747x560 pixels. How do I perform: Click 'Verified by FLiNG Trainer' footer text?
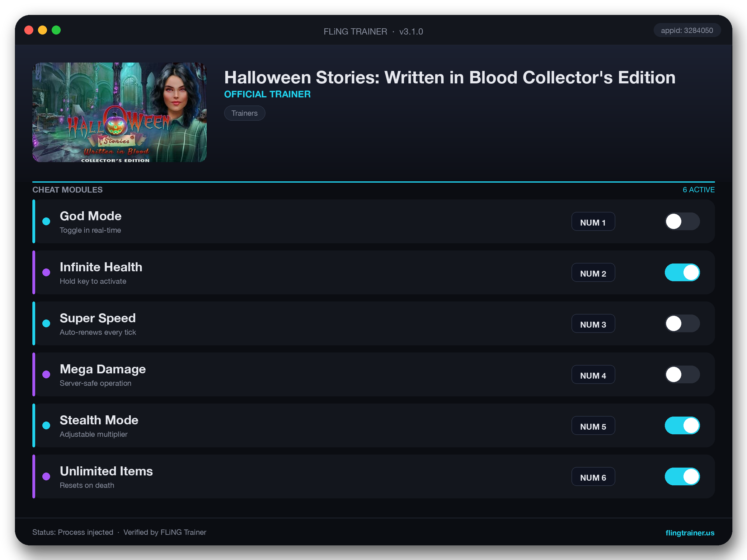point(165,532)
